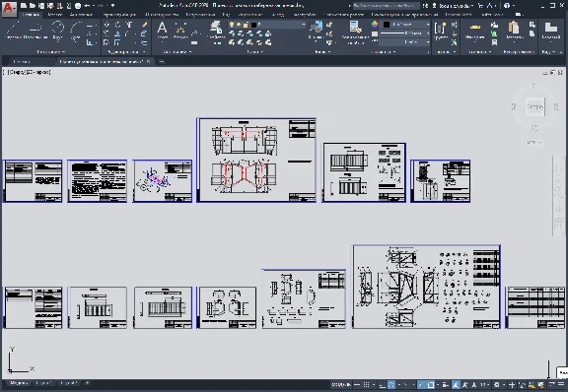Open the multiline Text tool (large A)
The width and height of the screenshot is (568, 392).
pos(163,30)
